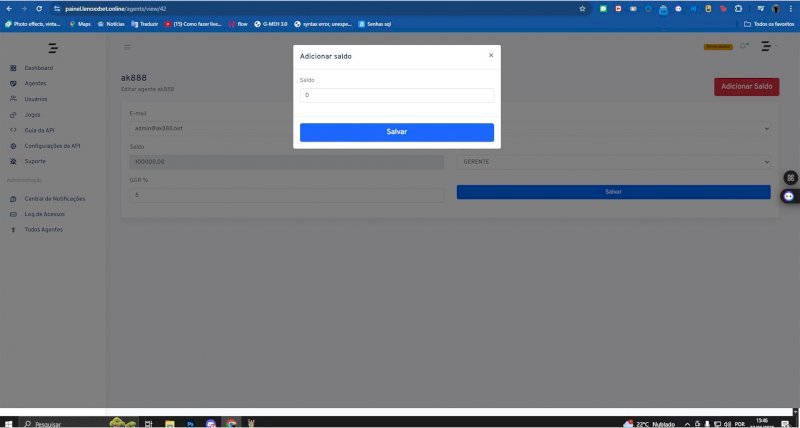The height and width of the screenshot is (428, 800).
Task: Open Configurações da API in sidebar
Action: 52,146
